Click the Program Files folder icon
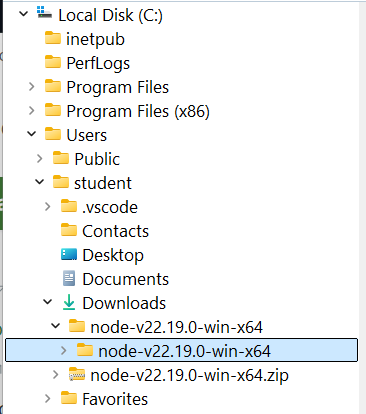This screenshot has width=366, height=414. pos(53,86)
